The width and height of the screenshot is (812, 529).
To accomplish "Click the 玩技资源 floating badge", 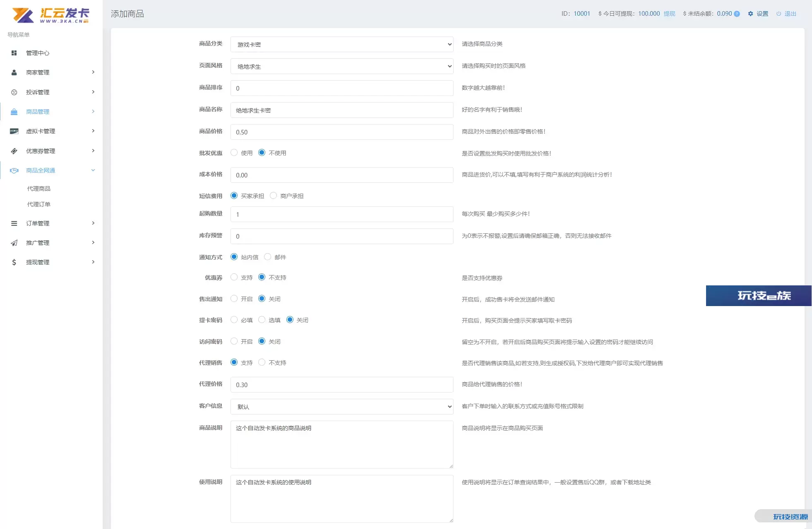I will pos(783,516).
